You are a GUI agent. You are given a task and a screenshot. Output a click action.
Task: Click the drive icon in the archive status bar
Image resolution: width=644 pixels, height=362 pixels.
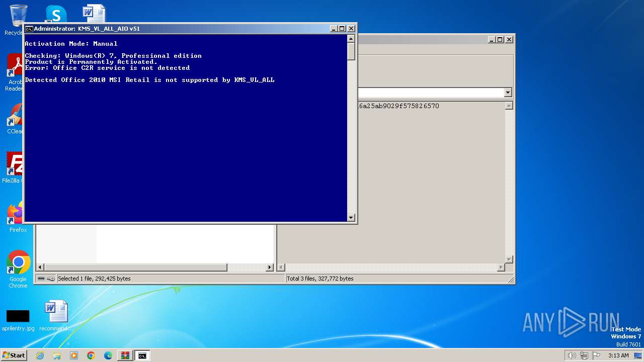(41, 279)
